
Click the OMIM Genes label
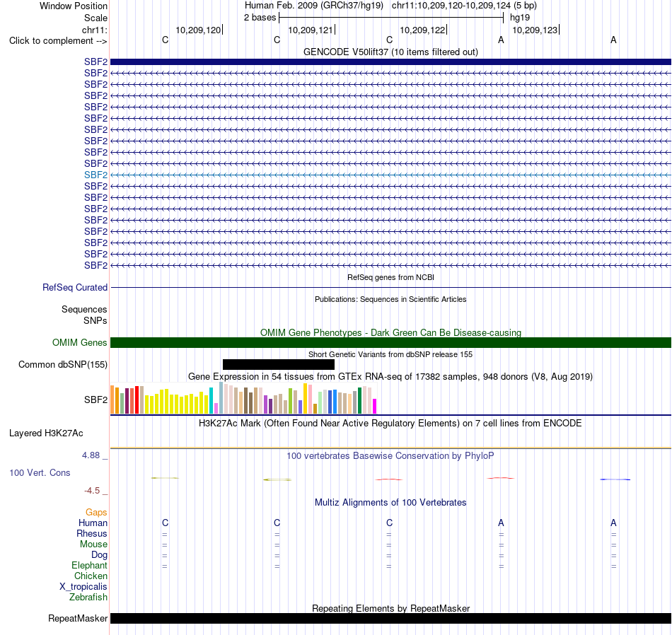pyautogui.click(x=79, y=342)
